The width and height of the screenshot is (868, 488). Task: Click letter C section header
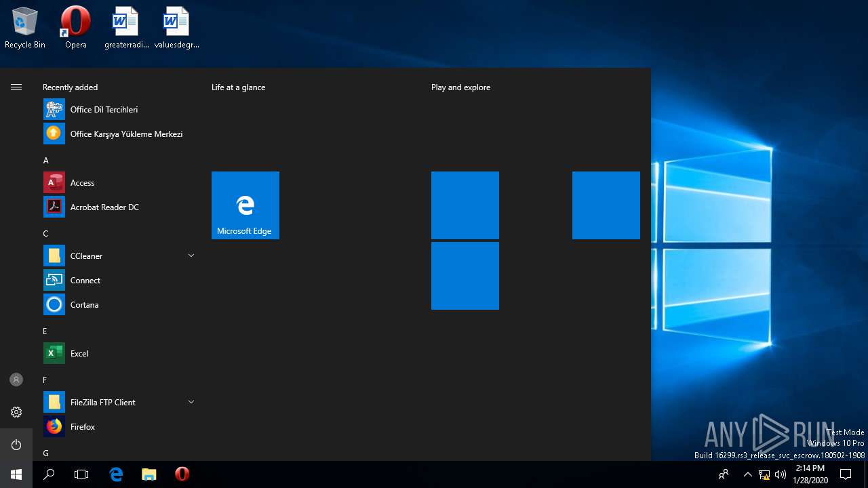pos(46,234)
